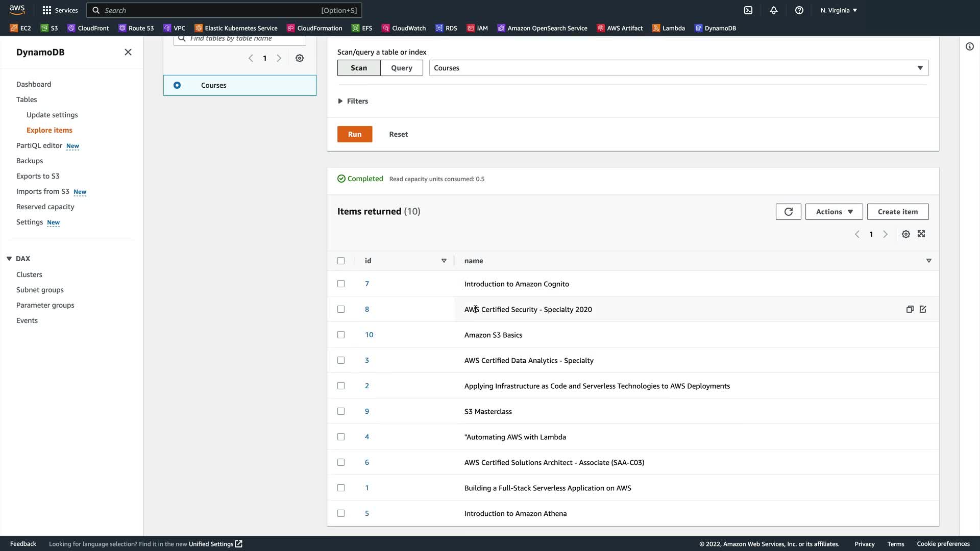Open the notifications bell icon
Viewport: 980px width, 551px height.
pos(774,10)
